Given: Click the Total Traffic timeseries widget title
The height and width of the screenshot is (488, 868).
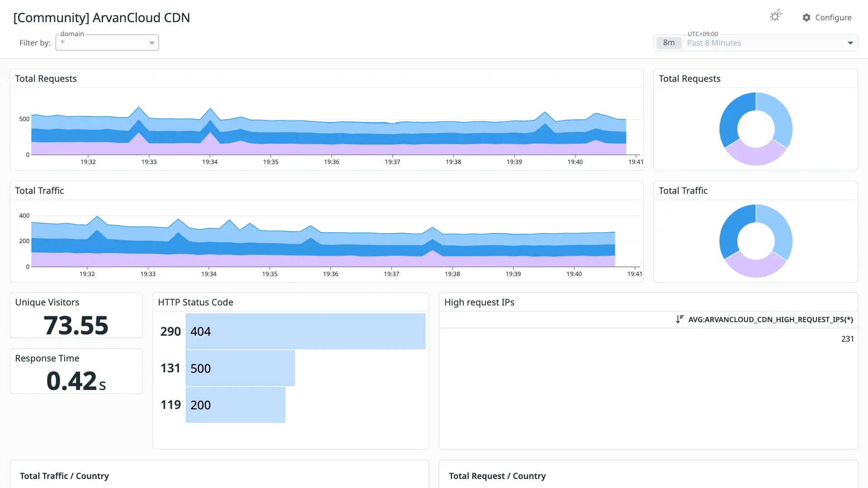Looking at the screenshot, I should tap(39, 191).
